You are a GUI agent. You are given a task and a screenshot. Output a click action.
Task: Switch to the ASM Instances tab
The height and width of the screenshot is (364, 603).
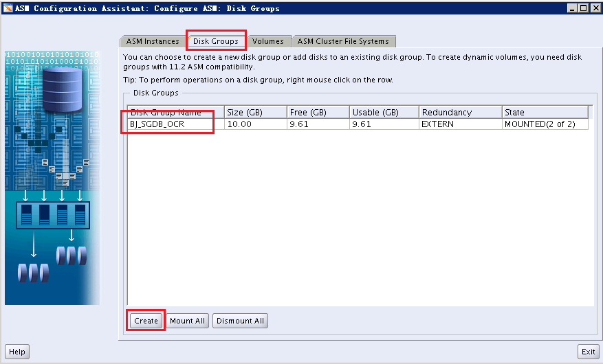(152, 41)
